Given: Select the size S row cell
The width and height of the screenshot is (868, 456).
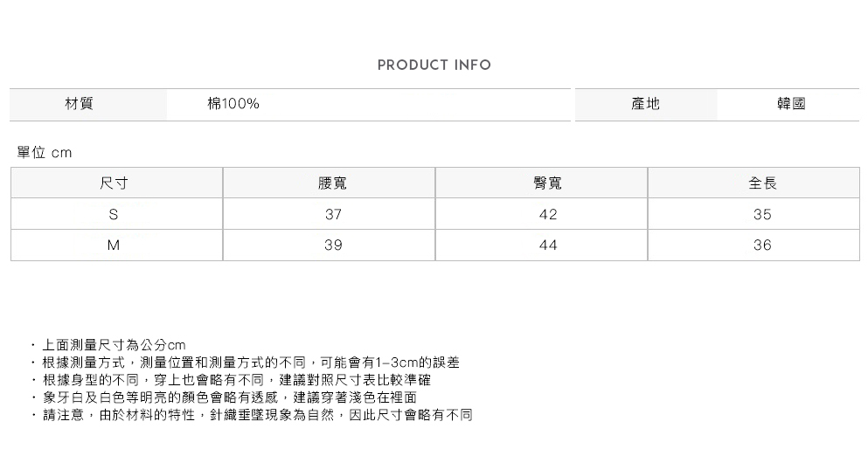Looking at the screenshot, I should point(115,215).
